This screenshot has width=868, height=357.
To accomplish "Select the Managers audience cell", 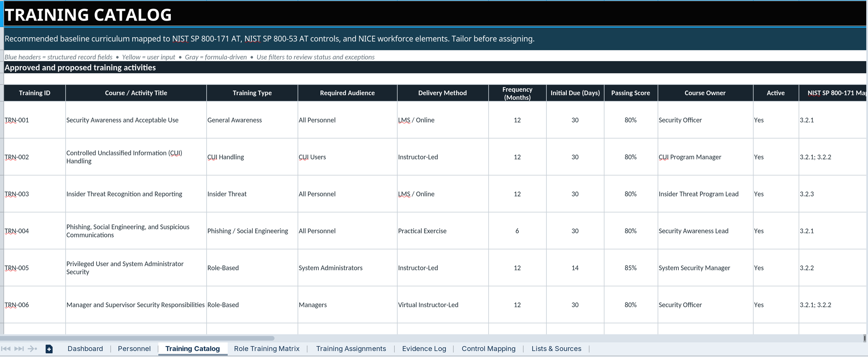I will pyautogui.click(x=347, y=305).
